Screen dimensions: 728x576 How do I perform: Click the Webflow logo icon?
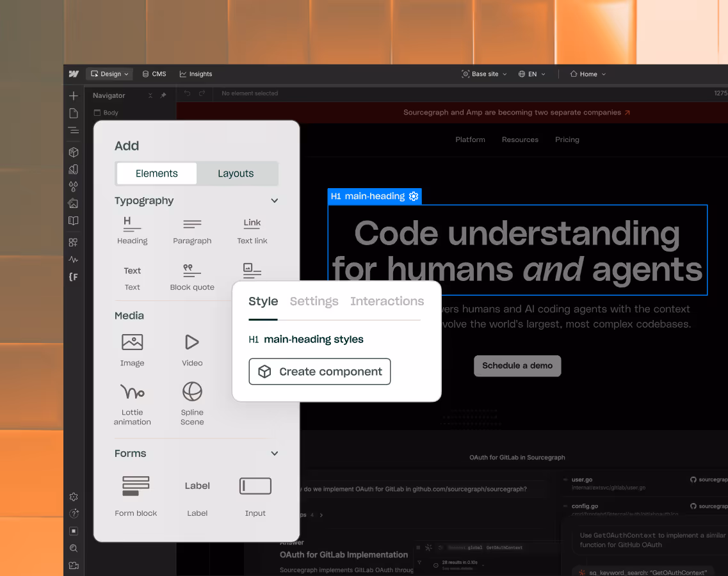coord(74,74)
